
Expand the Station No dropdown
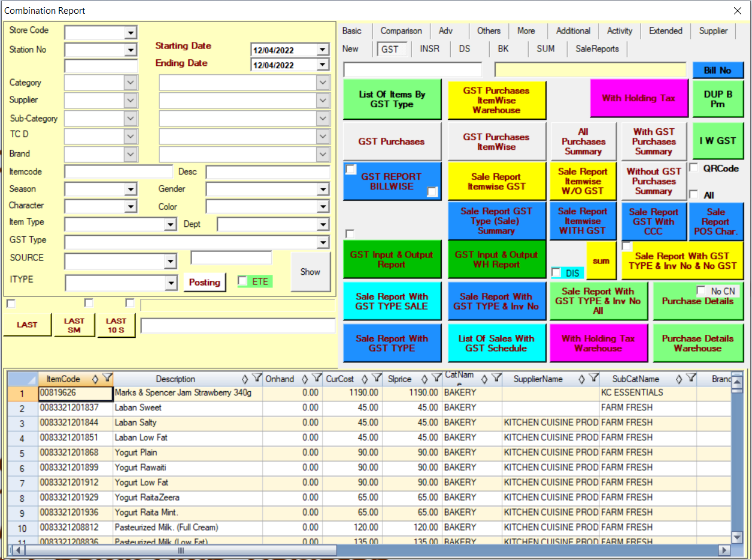131,50
